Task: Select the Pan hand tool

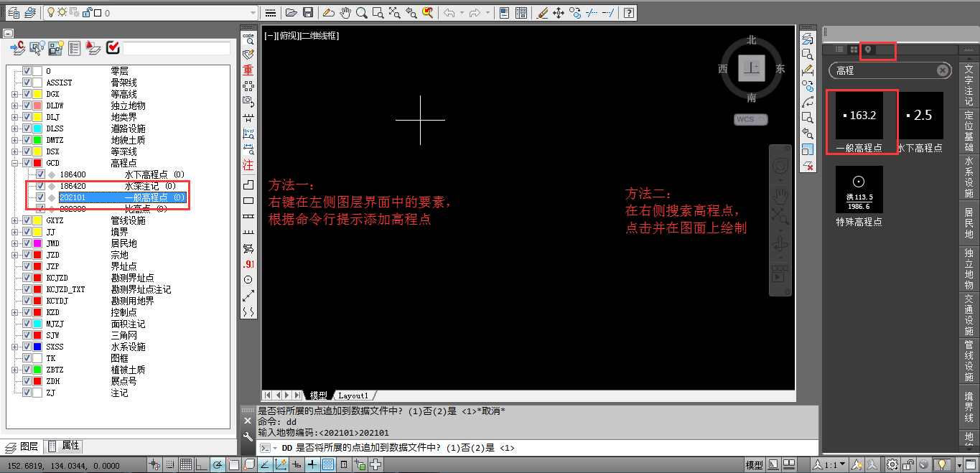Action: coord(345,13)
